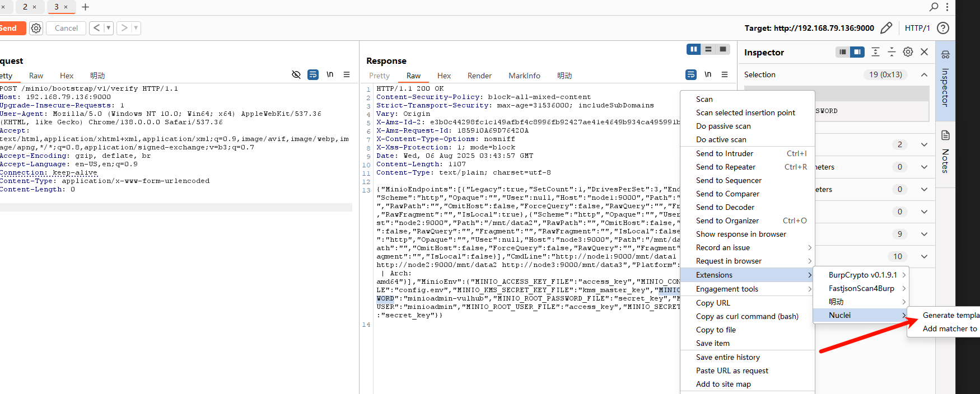Switch to the Hex response tab
The height and width of the screenshot is (394, 980).
[x=444, y=76]
